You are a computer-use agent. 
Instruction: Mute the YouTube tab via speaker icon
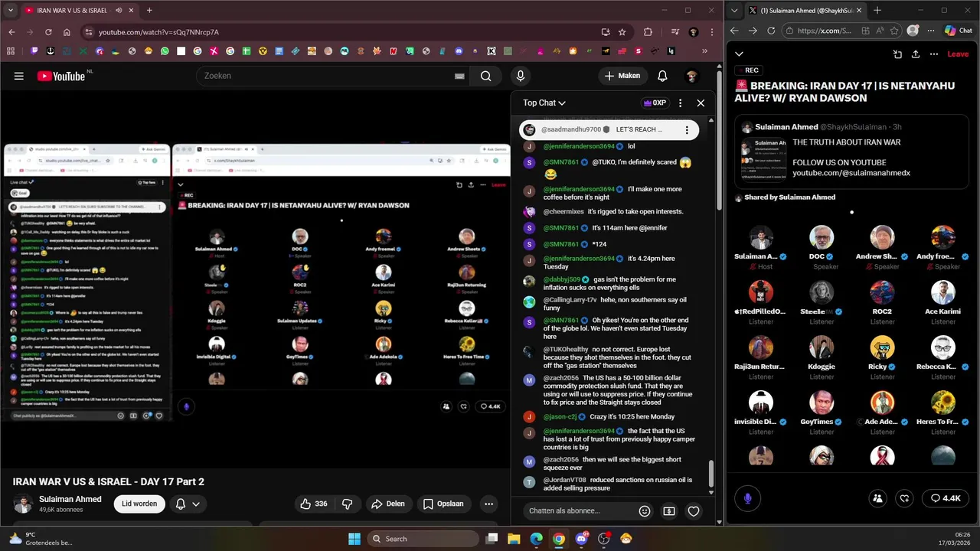(x=119, y=11)
